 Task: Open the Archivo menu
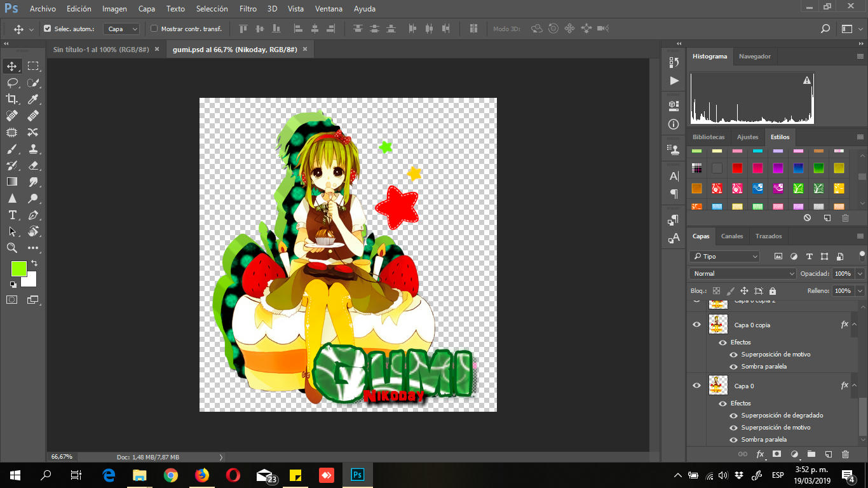43,9
